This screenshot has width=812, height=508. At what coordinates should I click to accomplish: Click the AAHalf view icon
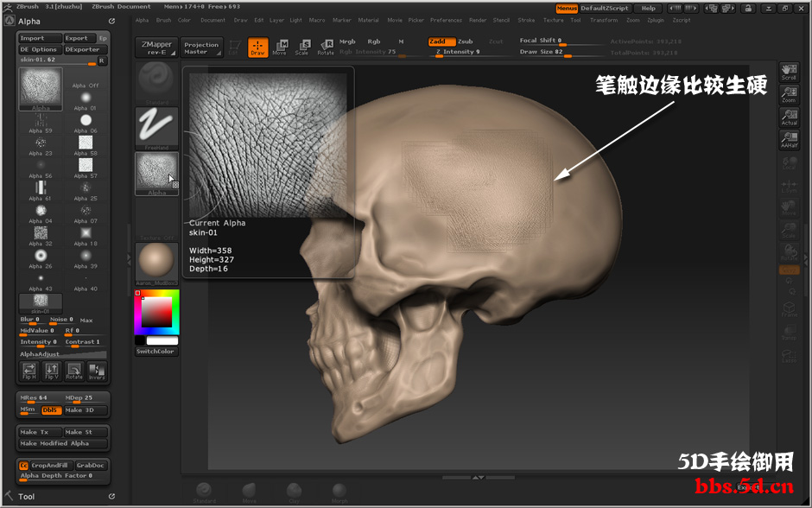[789, 140]
